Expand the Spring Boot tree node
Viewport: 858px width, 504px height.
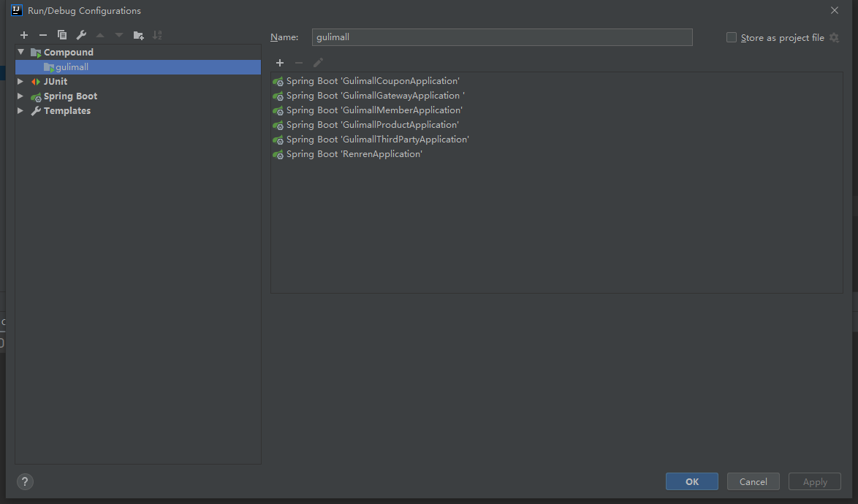click(20, 96)
